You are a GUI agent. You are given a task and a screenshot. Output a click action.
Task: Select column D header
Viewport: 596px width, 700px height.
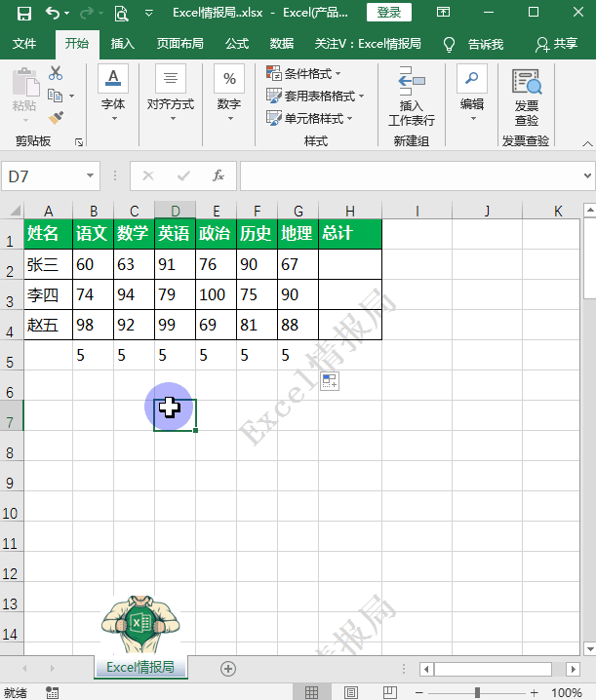176,211
